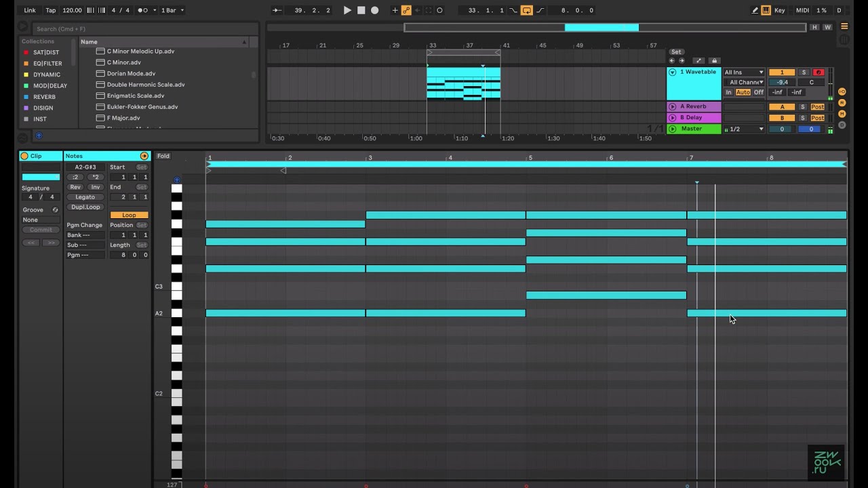Click the Legato button
The image size is (868, 488).
(x=85, y=197)
